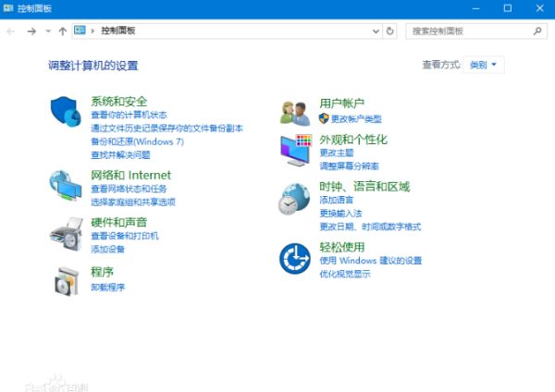Viewport: 555px width, 392px height.
Task: Click 查找并解决问题 link
Action: [x=120, y=155]
